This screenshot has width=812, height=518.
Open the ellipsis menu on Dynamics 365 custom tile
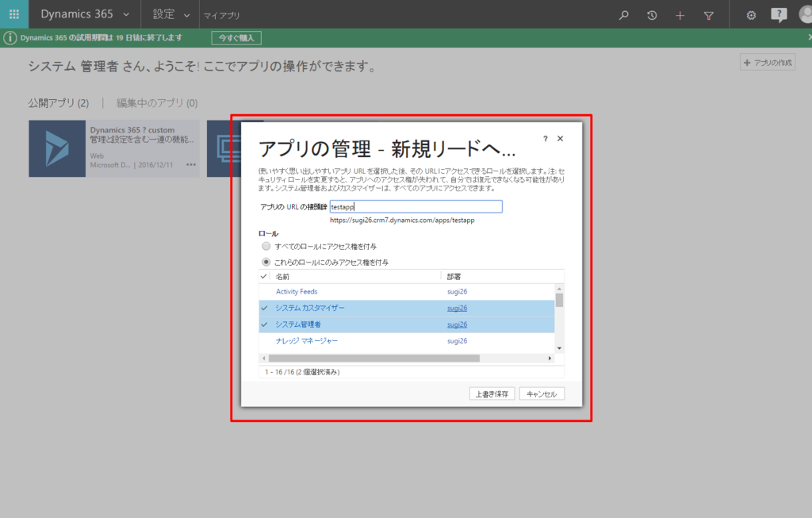tap(191, 165)
